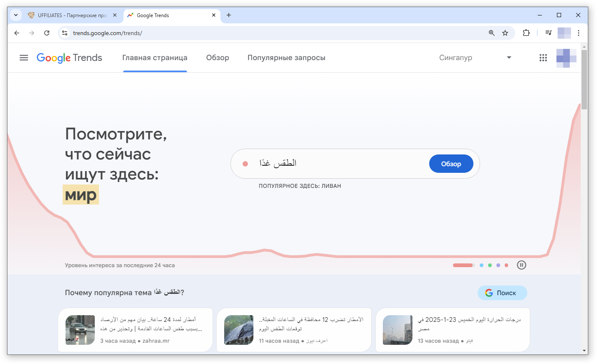Click the scrollbar down arrow
The width and height of the screenshot is (597, 364).
pyautogui.click(x=584, y=351)
